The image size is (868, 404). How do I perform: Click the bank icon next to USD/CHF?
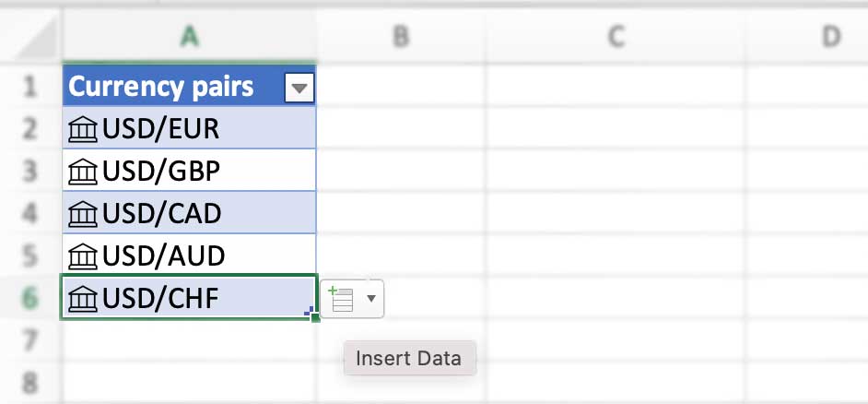pos(83,298)
